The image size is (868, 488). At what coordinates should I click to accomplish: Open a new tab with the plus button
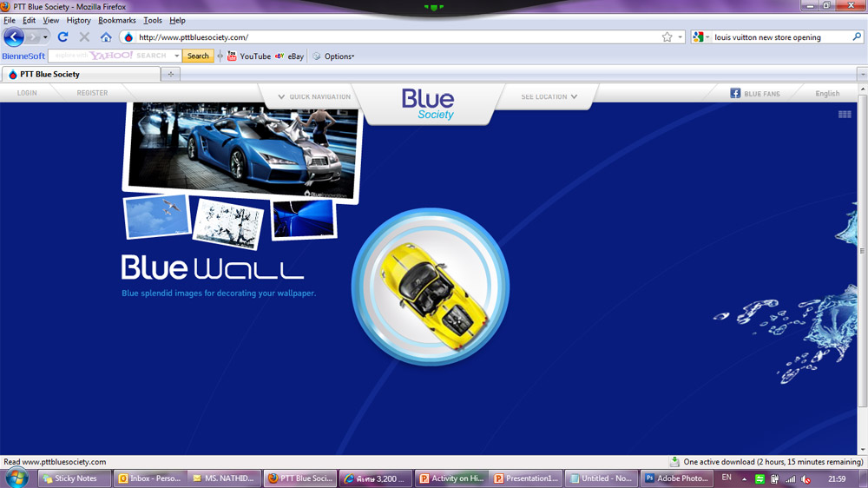[x=170, y=74]
